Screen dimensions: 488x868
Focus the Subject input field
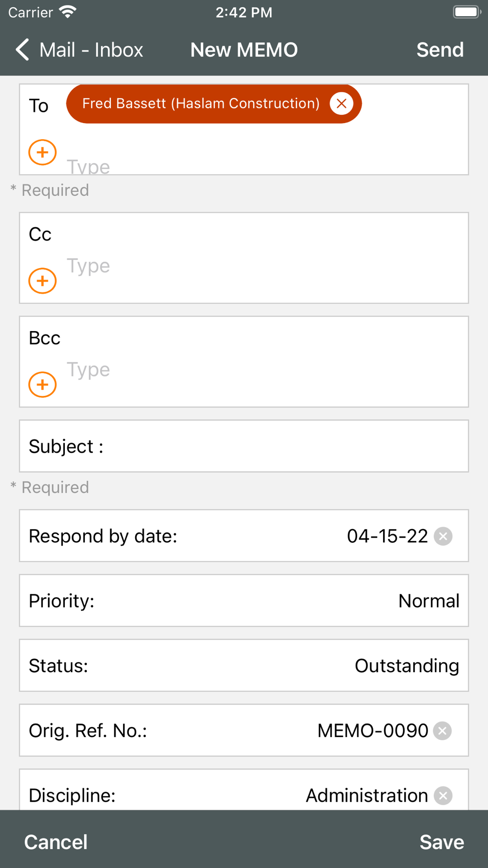tap(283, 446)
